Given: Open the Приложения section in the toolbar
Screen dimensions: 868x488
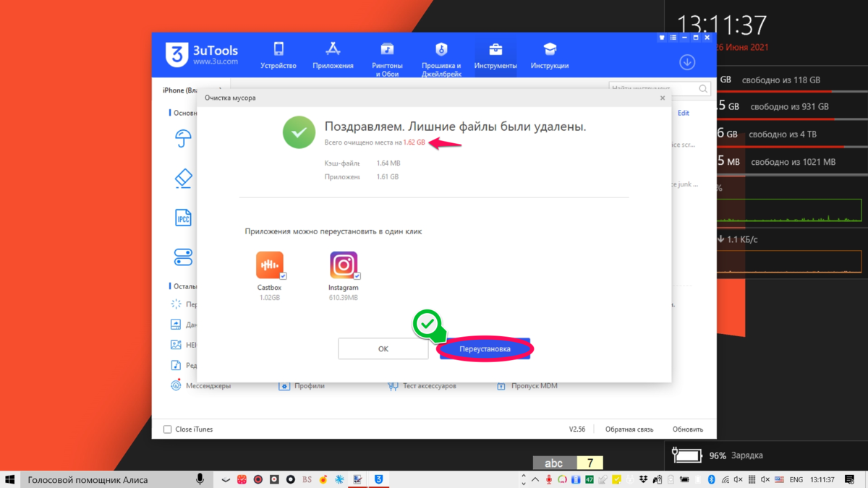Looking at the screenshot, I should (x=333, y=56).
